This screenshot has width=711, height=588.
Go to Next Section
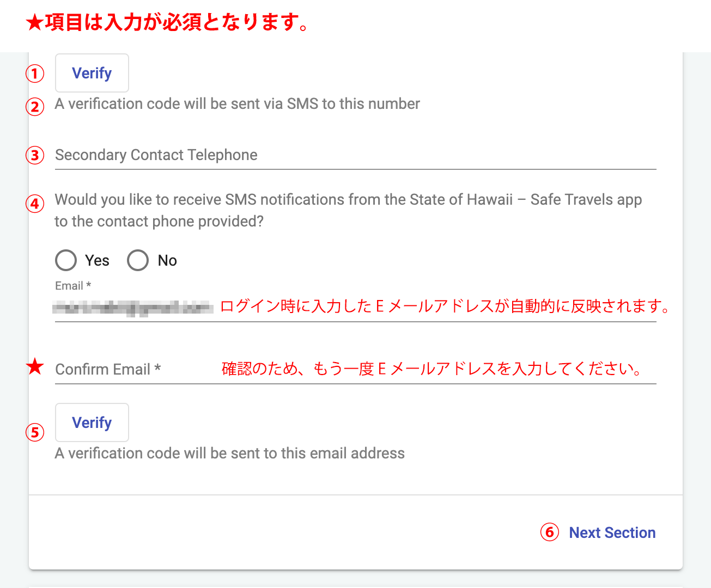612,532
